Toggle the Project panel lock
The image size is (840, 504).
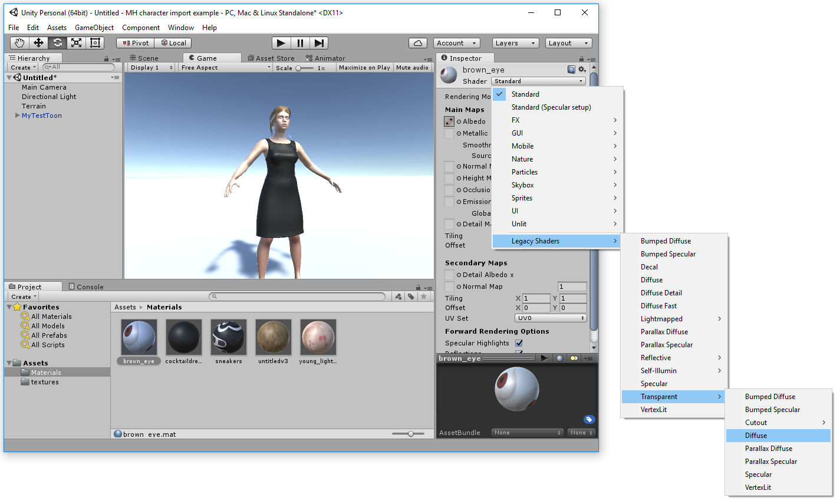(x=418, y=287)
